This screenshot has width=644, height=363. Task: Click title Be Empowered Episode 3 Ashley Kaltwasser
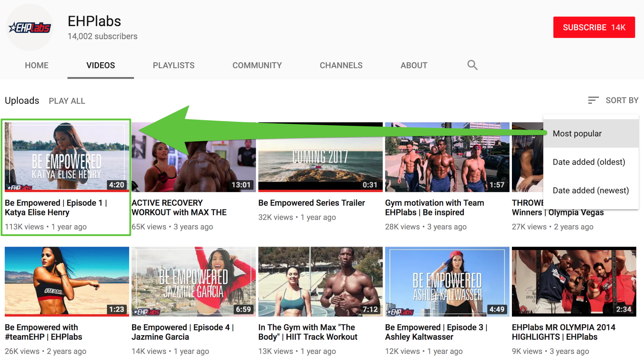tap(436, 332)
